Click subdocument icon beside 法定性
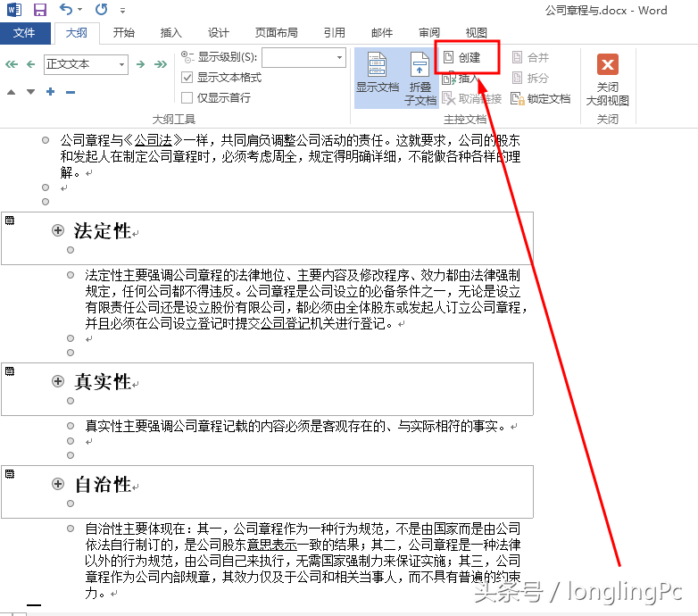698x616 pixels. (x=10, y=221)
